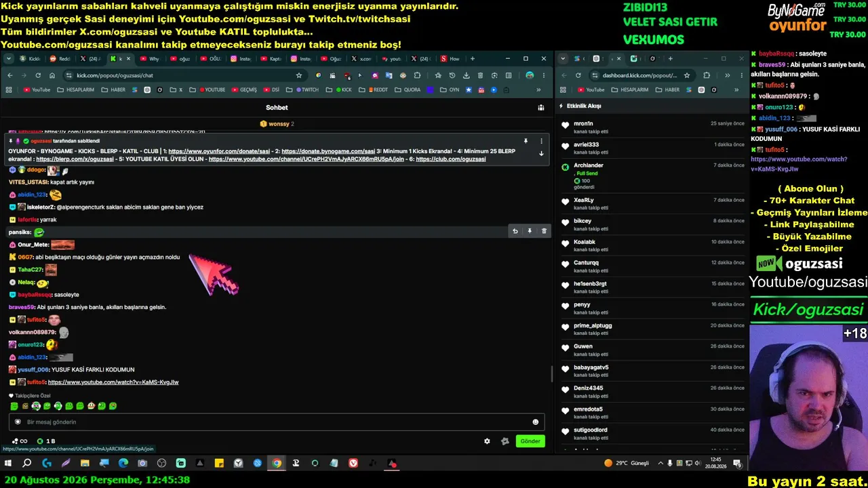Focus the 'Bir mesaj gönderin' message field
Viewport: 868px width, 488px height.
[x=277, y=422]
